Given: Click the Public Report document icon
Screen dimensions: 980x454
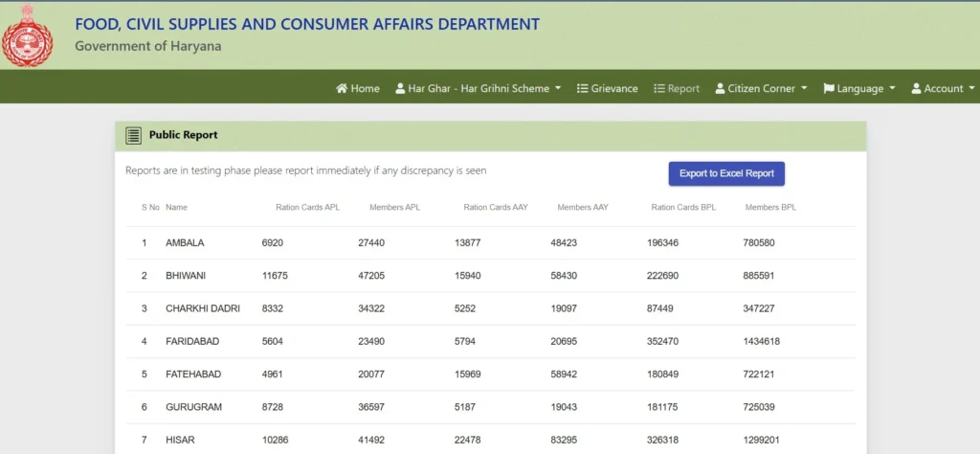Looking at the screenshot, I should click(x=133, y=135).
